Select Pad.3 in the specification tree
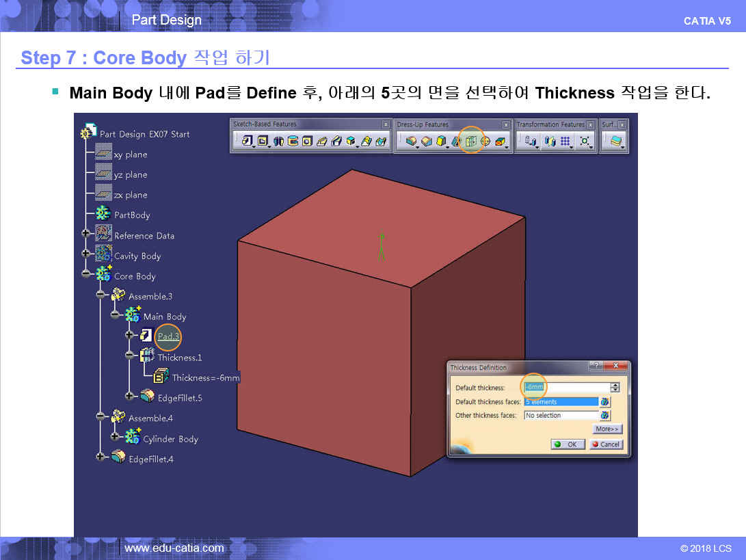 tap(168, 336)
